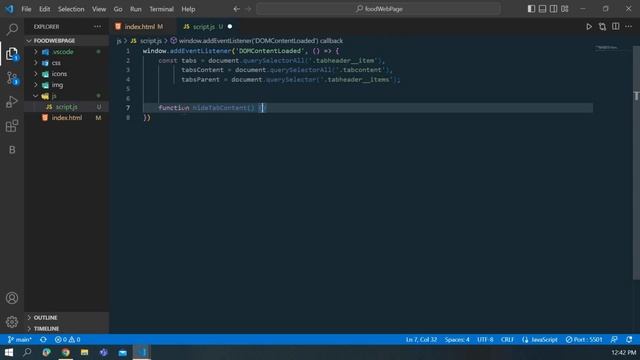Open the Accounts menu icon
Screen dimensions: 640x360
point(12,298)
